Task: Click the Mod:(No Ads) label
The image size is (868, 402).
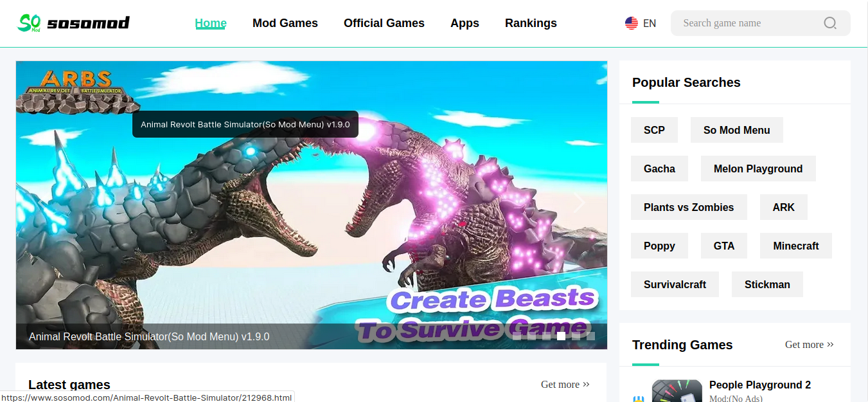Action: [x=736, y=398]
